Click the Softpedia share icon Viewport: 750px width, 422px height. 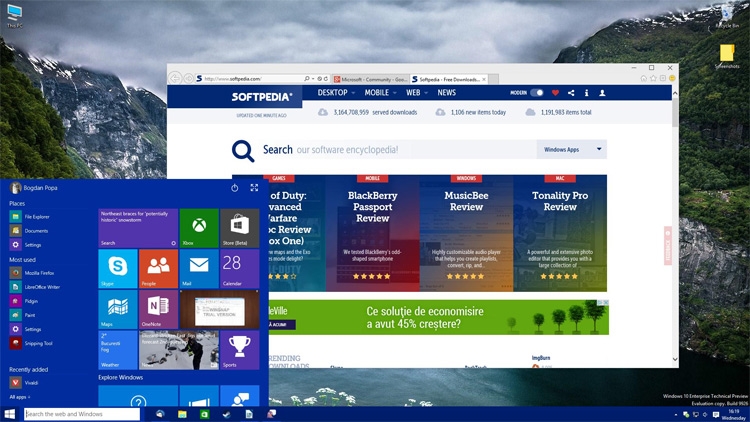571,93
